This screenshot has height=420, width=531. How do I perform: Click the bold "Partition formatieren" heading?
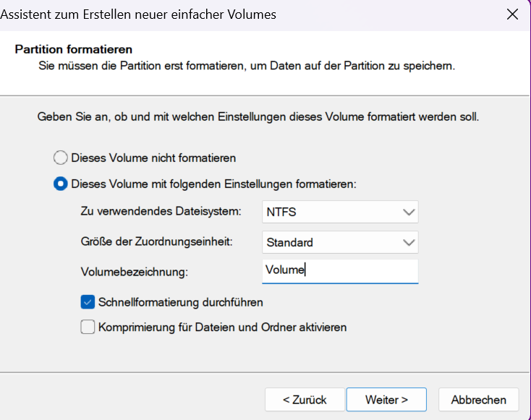[74, 50]
